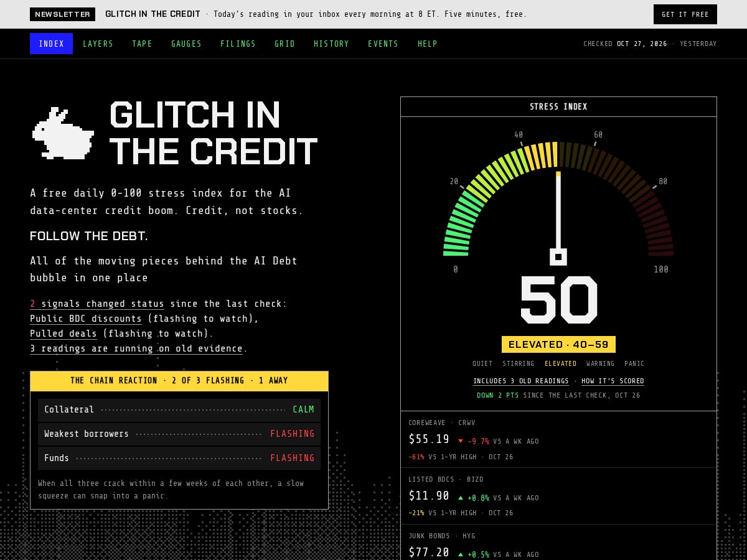The width and height of the screenshot is (747, 560).
Task: Go to the Tape section
Action: (142, 44)
